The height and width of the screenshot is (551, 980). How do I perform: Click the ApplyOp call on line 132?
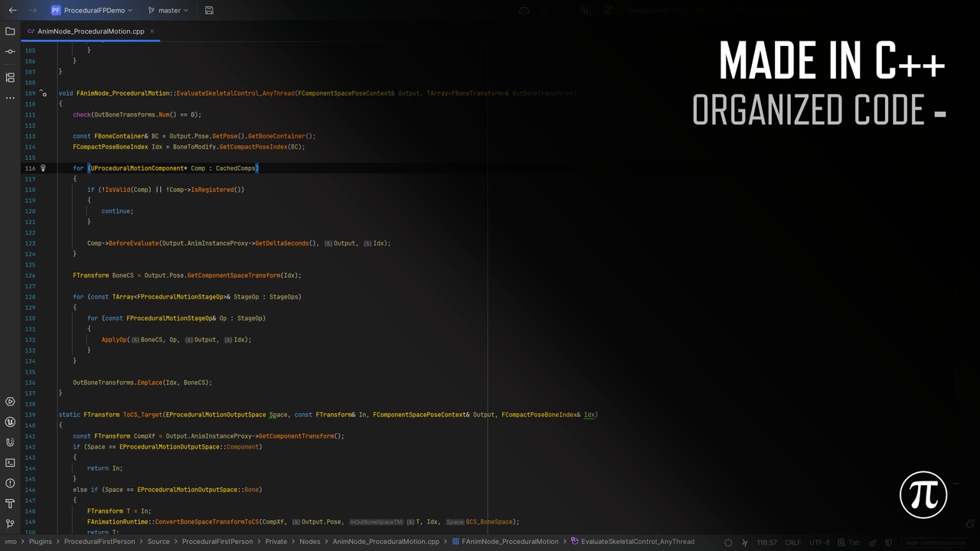click(114, 340)
